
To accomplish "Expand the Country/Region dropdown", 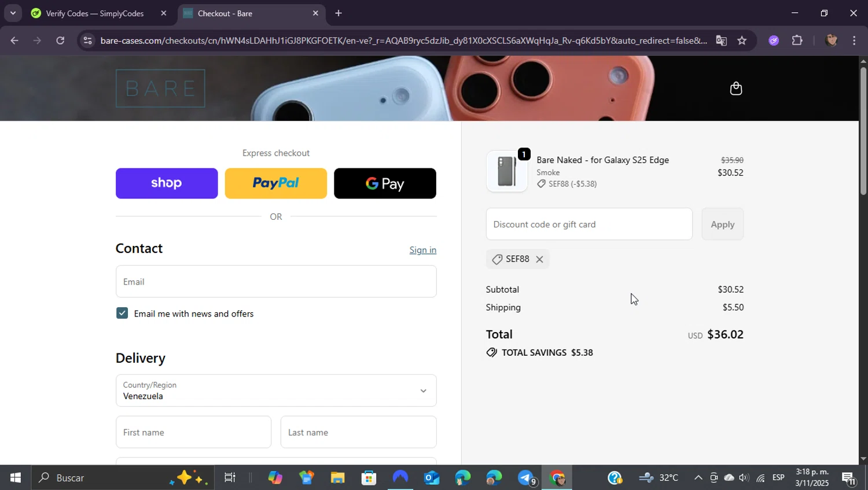I will tap(276, 390).
